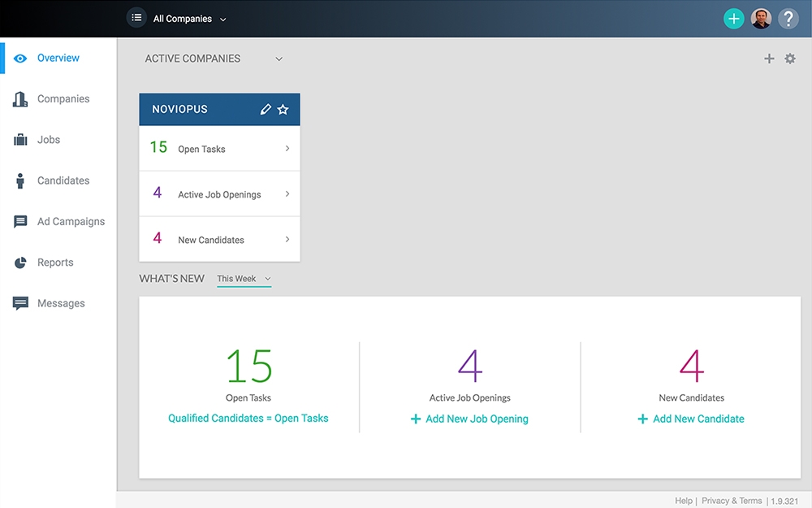This screenshot has height=508, width=812.
Task: Star the Noviopus company card
Action: pos(283,110)
